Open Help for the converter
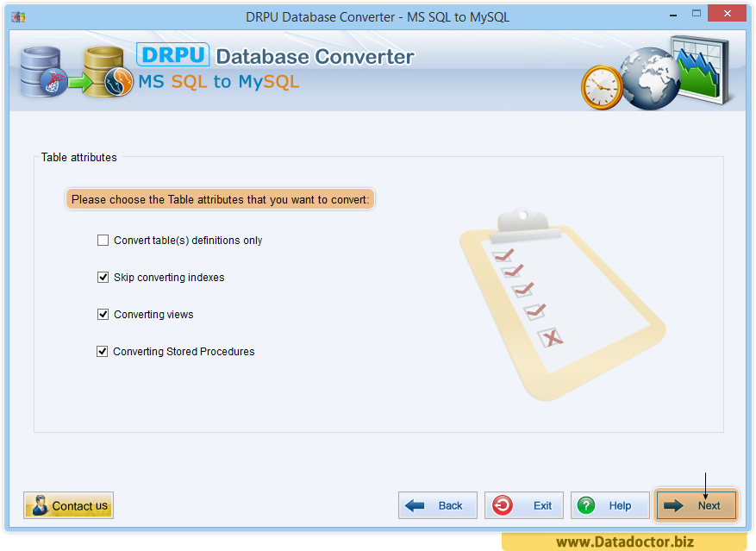 (609, 505)
